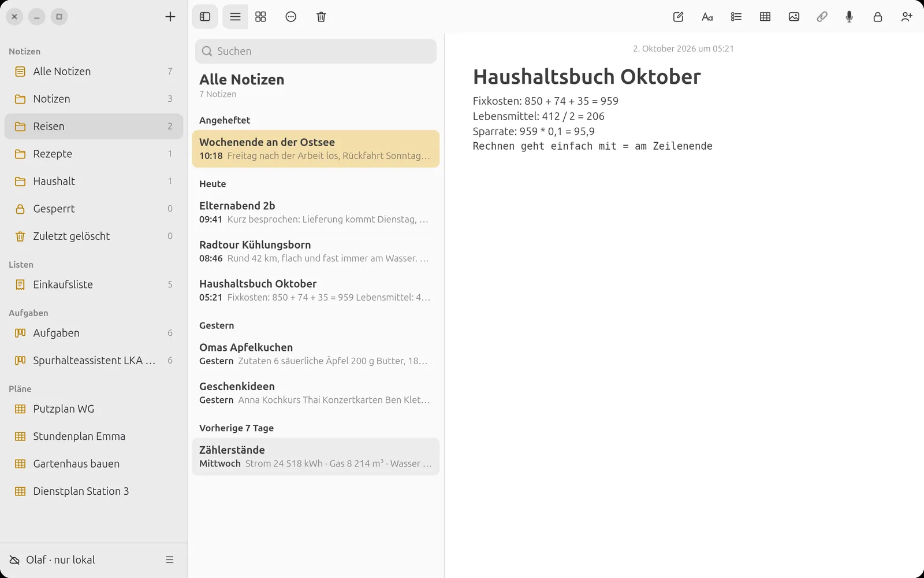Insert a link with chain icon

coord(822,17)
